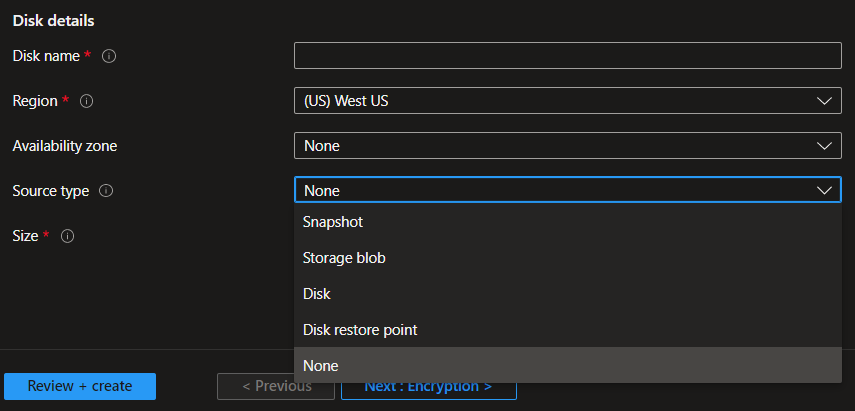Image resolution: width=855 pixels, height=411 pixels.
Task: Collapse the Source type chevron arrow
Action: coord(824,190)
